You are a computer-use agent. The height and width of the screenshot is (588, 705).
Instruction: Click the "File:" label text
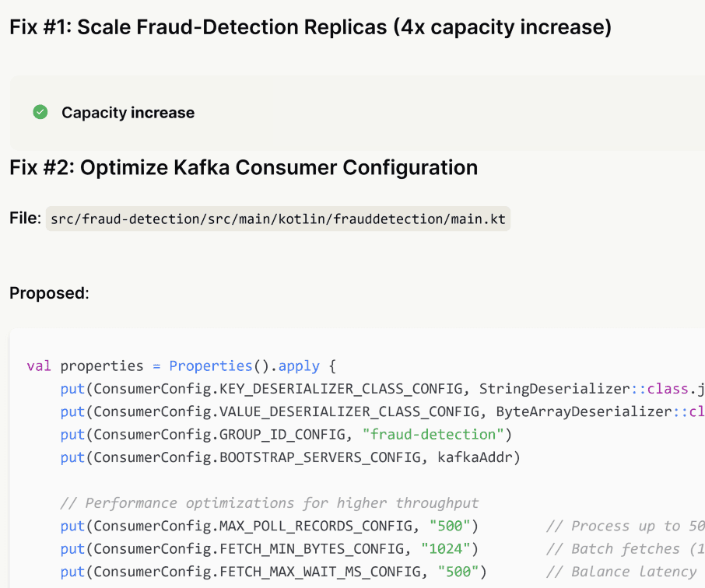click(x=24, y=219)
